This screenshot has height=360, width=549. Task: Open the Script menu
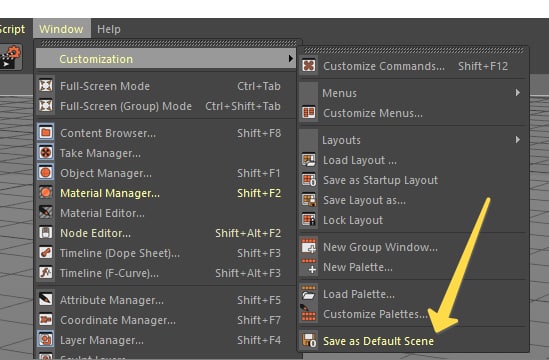click(13, 29)
